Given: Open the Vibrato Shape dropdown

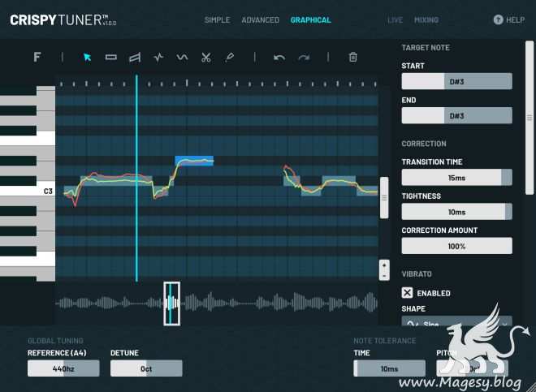Looking at the screenshot, I should [456, 321].
